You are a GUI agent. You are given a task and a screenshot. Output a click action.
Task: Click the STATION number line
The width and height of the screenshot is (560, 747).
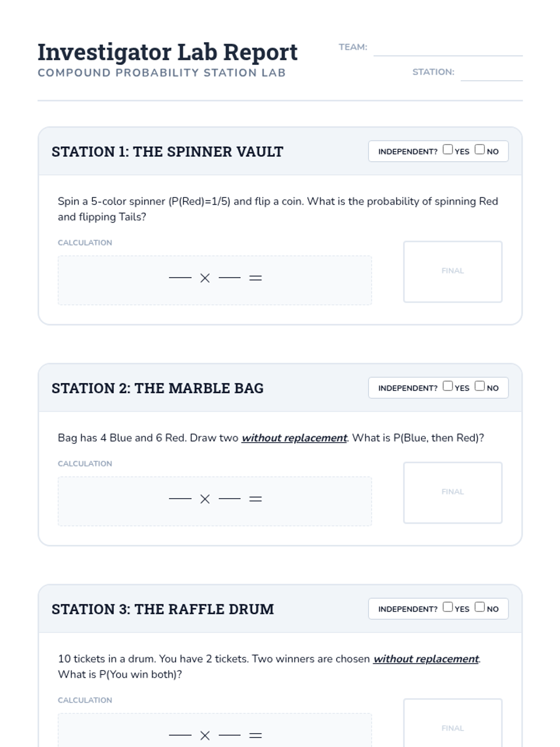(491, 73)
